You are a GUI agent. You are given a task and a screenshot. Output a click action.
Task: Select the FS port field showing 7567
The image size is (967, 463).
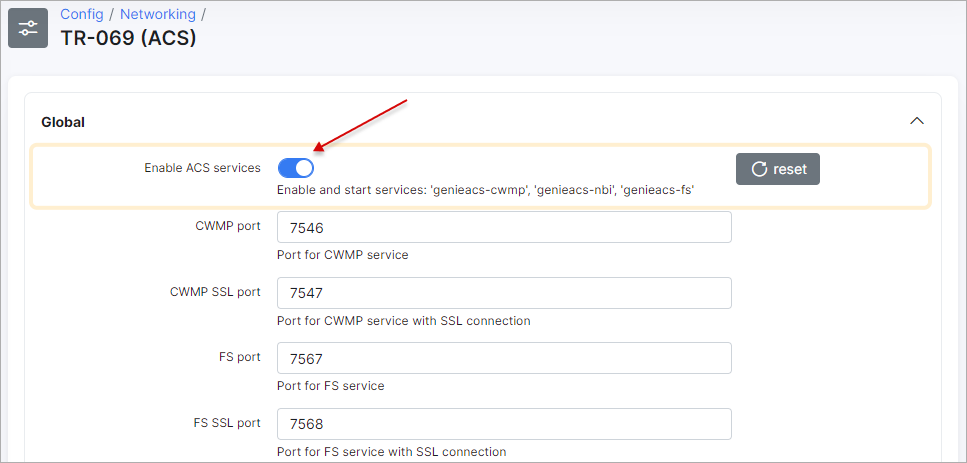click(504, 358)
